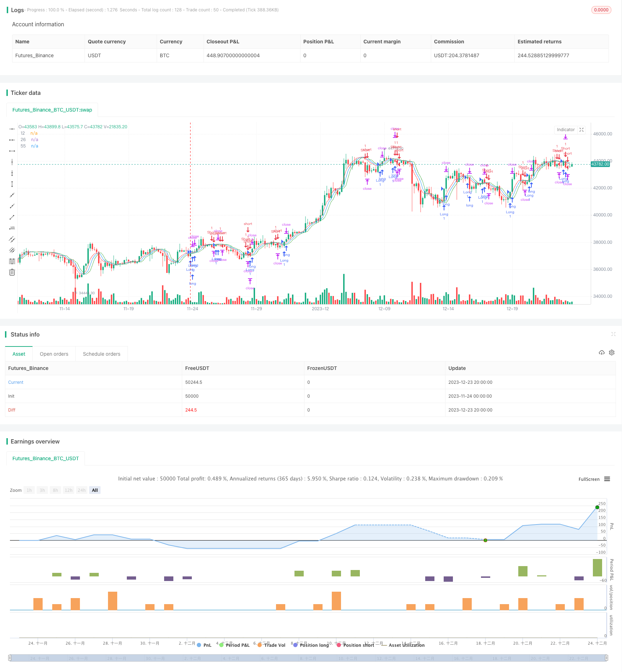
Task: Switch to the Open orders tab
Action: pos(54,354)
